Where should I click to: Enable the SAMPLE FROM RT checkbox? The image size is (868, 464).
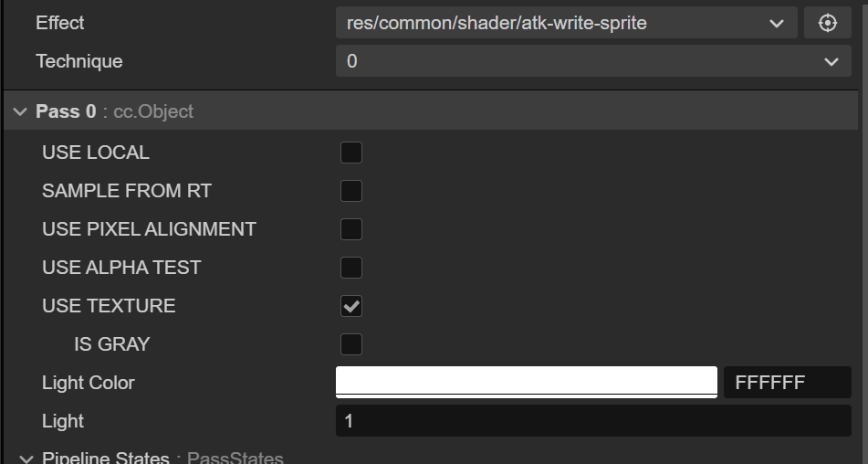pos(351,191)
